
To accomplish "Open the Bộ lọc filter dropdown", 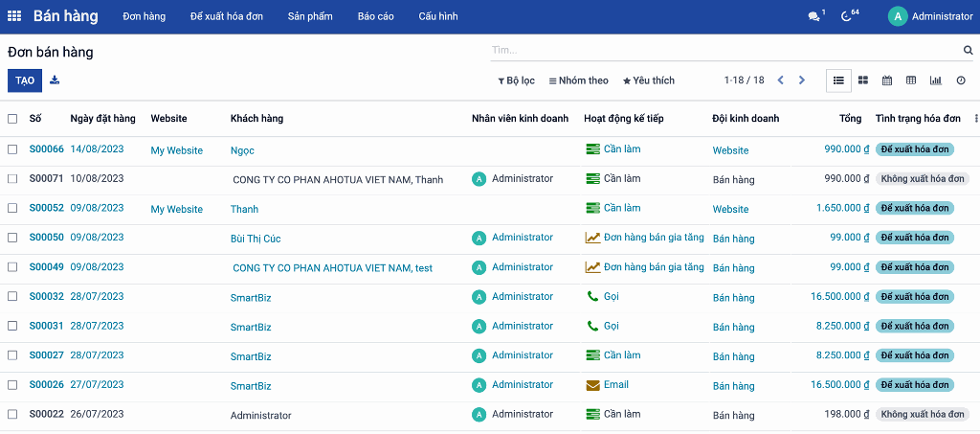I will [x=516, y=80].
